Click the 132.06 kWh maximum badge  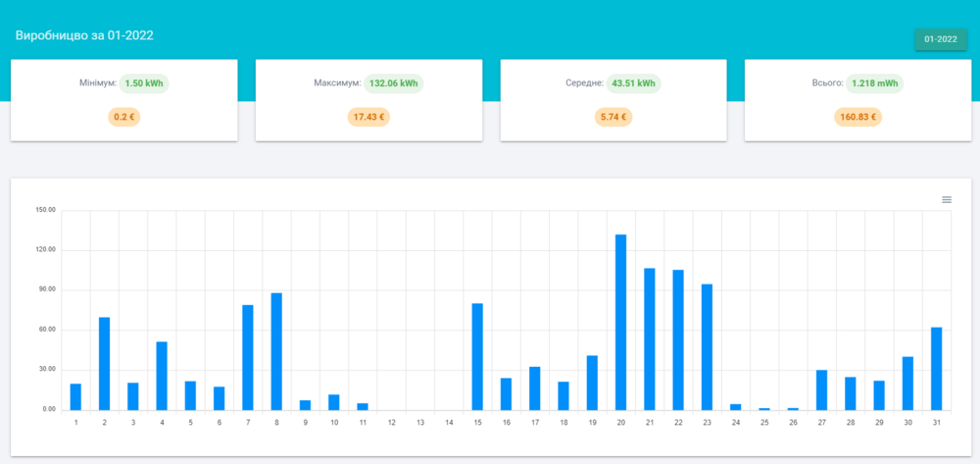[393, 83]
